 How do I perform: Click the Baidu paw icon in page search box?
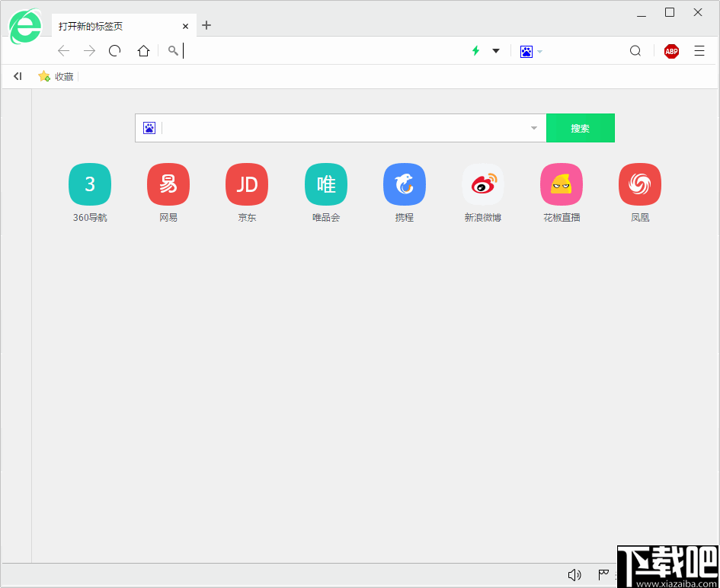[x=149, y=128]
